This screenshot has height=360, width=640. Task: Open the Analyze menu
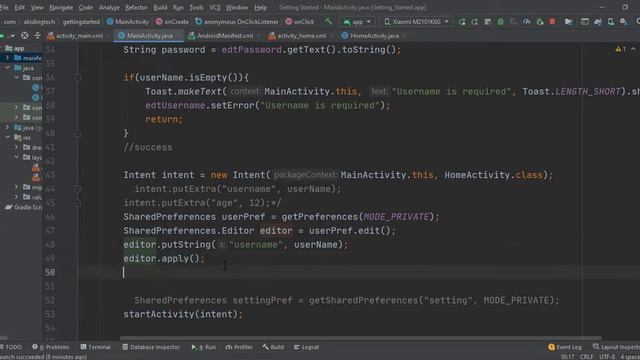(x=109, y=7)
